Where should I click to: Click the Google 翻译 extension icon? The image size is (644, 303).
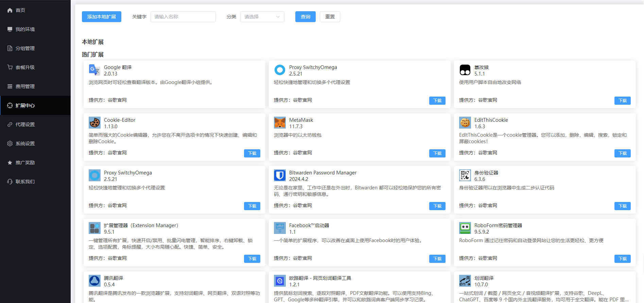[94, 70]
